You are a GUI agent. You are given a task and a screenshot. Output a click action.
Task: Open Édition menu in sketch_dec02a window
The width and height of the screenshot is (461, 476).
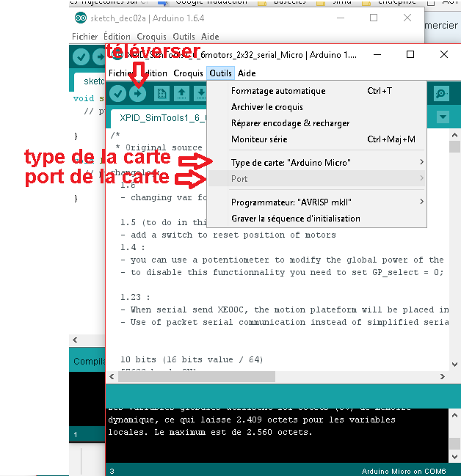[x=117, y=37]
